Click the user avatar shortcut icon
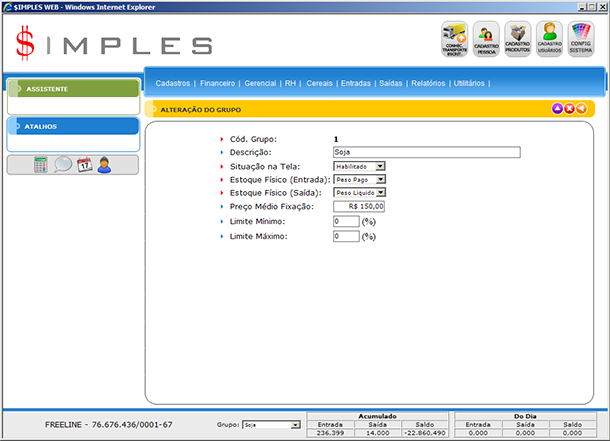The width and height of the screenshot is (610, 441). [x=104, y=165]
